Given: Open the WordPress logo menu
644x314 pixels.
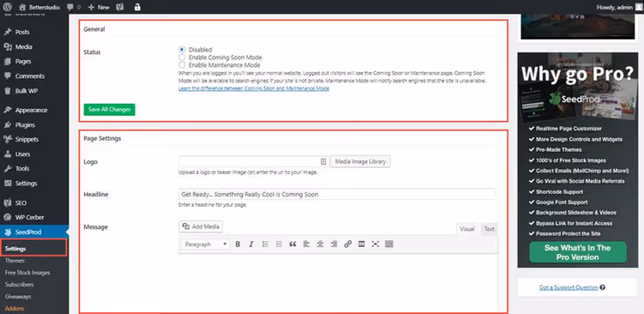Looking at the screenshot, I should (8, 7).
